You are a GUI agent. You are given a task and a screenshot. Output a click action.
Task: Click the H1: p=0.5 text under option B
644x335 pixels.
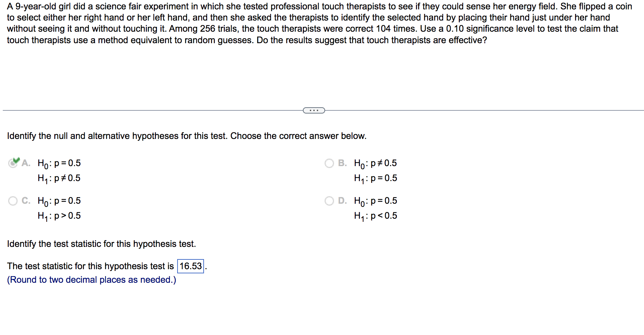pyautogui.click(x=376, y=178)
